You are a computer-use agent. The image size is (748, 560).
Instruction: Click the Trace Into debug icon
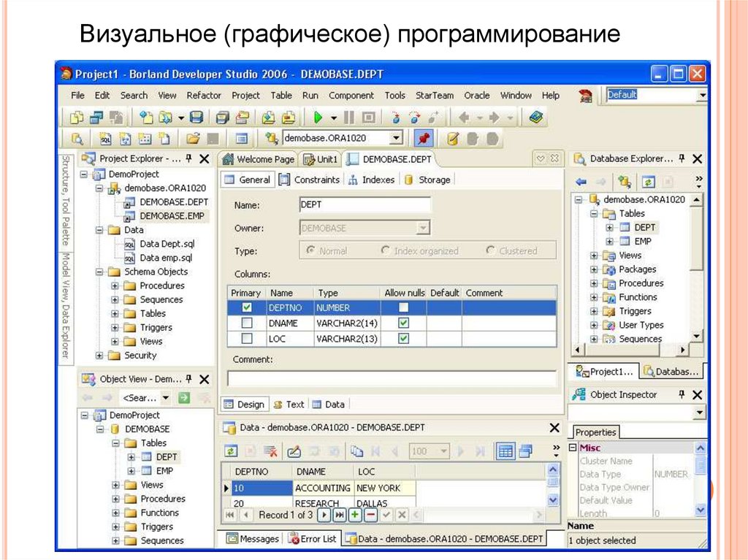point(395,117)
